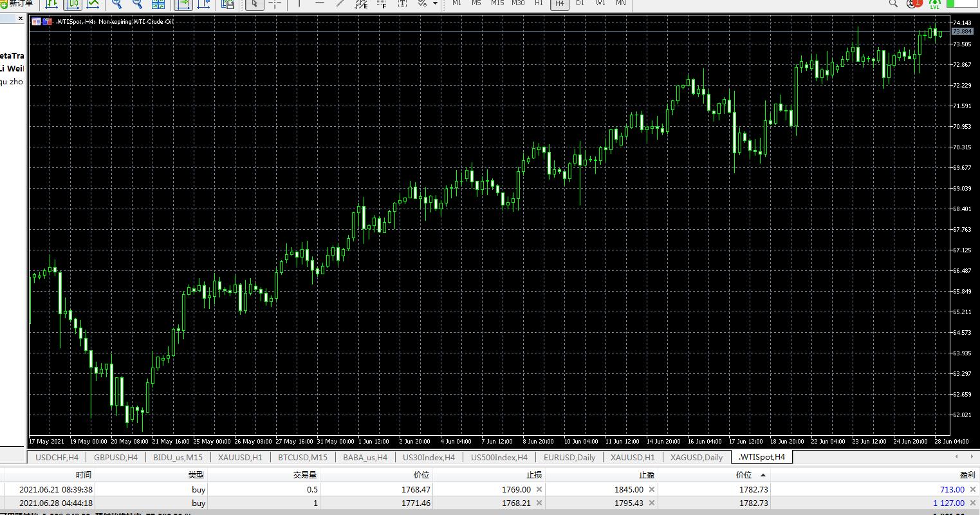
Task: Open the account notifications icon
Action: click(x=914, y=3)
